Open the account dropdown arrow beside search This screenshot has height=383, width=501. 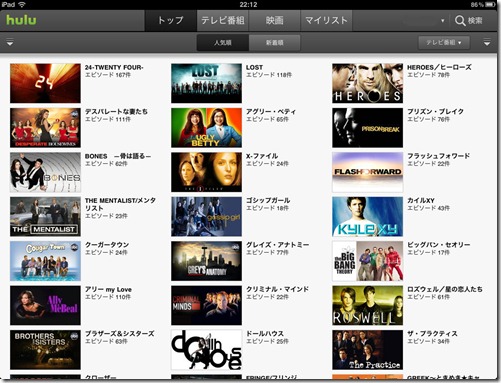pyautogui.click(x=443, y=21)
